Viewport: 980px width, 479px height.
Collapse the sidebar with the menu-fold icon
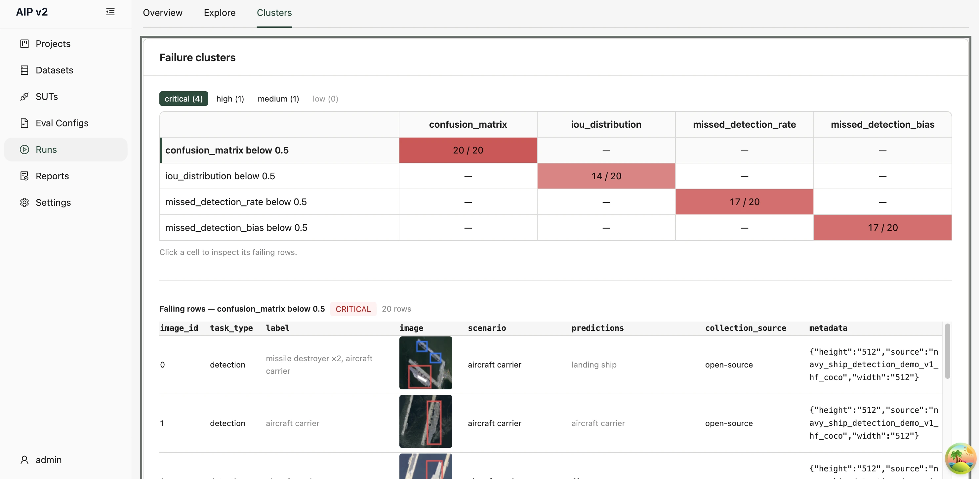110,12
